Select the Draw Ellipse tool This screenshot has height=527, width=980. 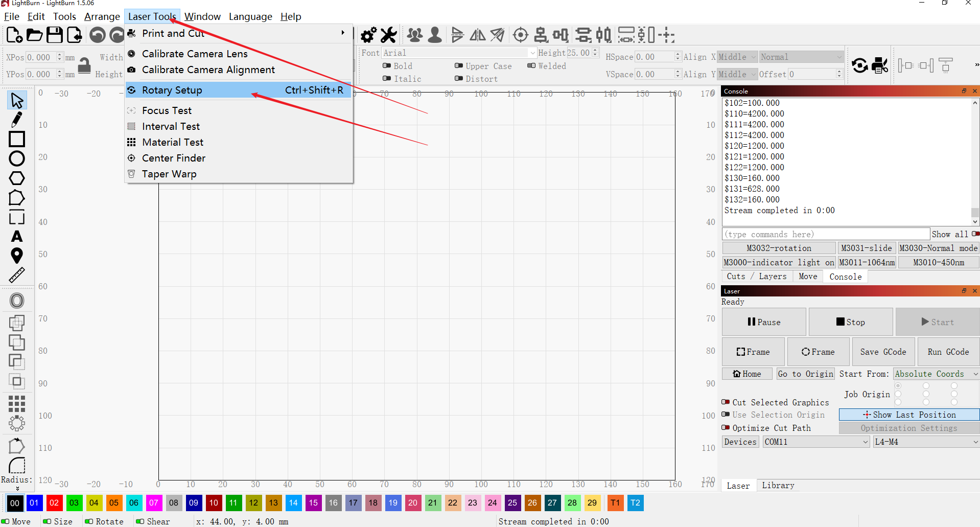pyautogui.click(x=17, y=158)
